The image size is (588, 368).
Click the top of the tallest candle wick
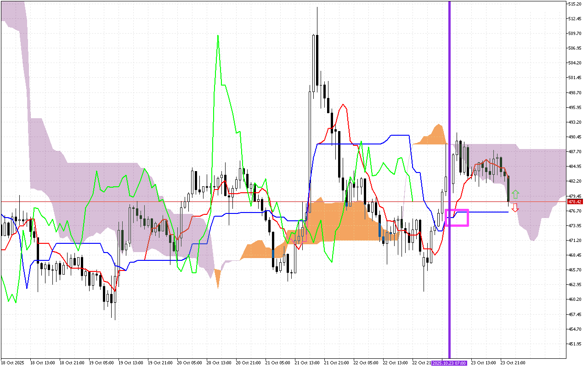pyautogui.click(x=317, y=7)
